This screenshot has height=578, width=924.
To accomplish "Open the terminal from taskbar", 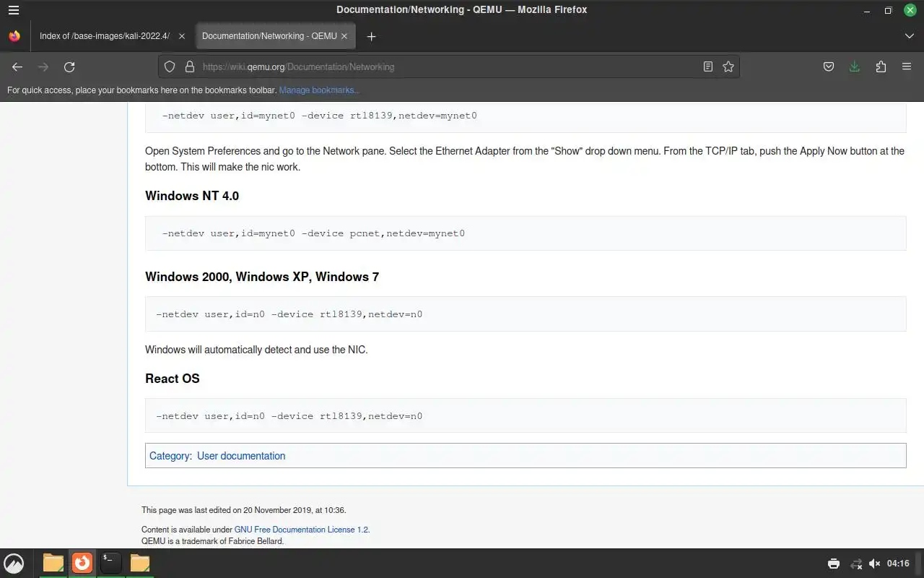I will tap(110, 563).
